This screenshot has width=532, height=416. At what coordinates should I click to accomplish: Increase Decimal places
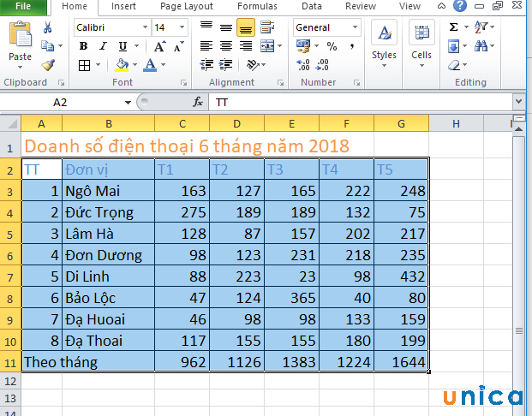coord(303,65)
